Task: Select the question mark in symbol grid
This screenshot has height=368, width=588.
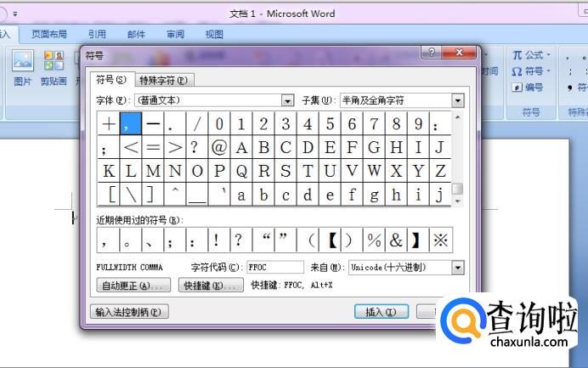Action: click(x=197, y=147)
